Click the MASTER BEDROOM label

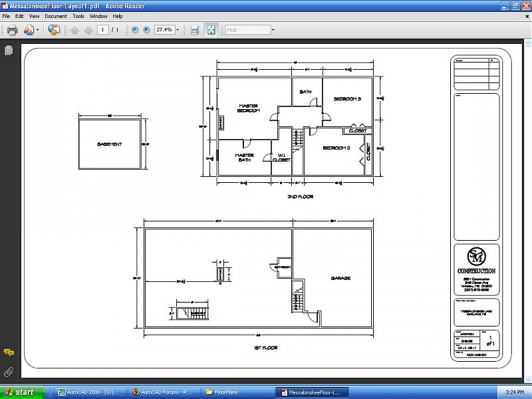pyautogui.click(x=248, y=108)
